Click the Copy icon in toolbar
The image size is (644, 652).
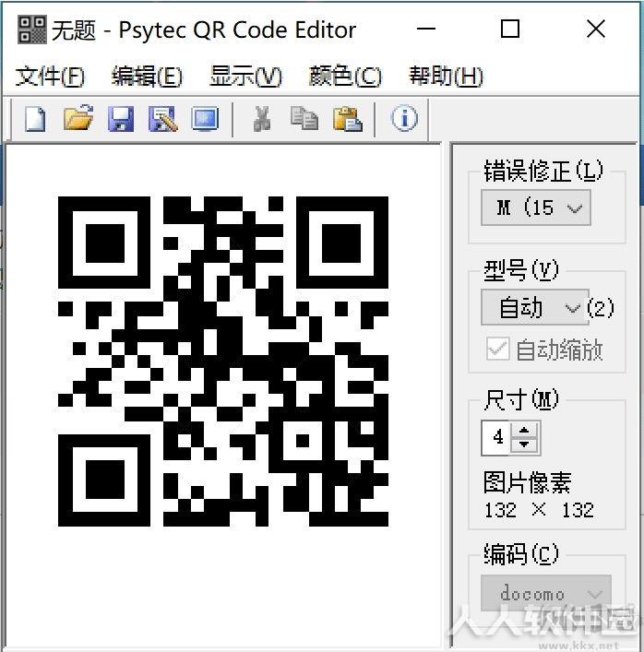[x=304, y=119]
